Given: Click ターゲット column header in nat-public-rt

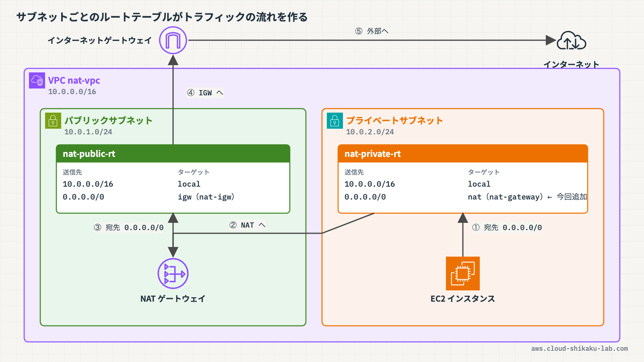Looking at the screenshot, I should click(194, 172).
